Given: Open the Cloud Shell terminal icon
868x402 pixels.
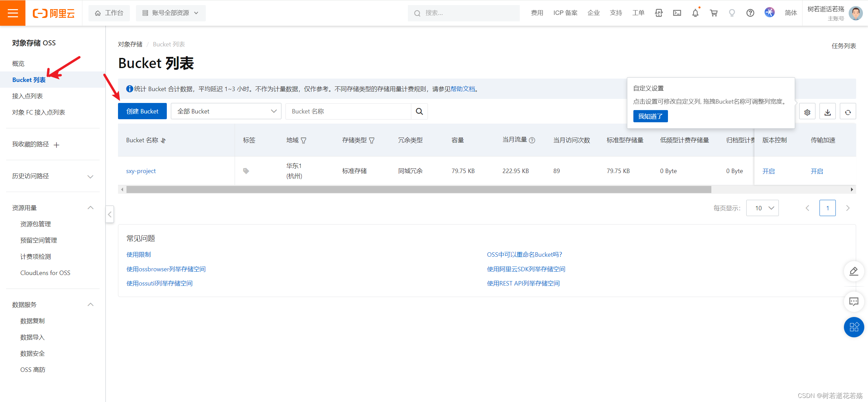Looking at the screenshot, I should pyautogui.click(x=677, y=13).
